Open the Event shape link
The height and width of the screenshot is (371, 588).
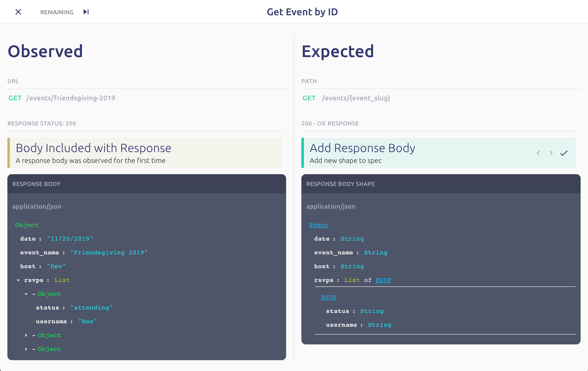pos(319,225)
